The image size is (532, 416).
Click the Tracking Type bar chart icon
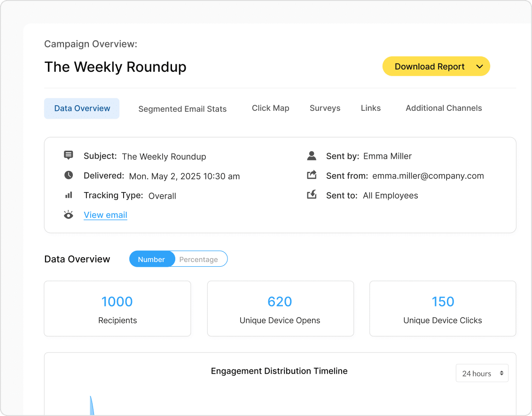coord(69,195)
